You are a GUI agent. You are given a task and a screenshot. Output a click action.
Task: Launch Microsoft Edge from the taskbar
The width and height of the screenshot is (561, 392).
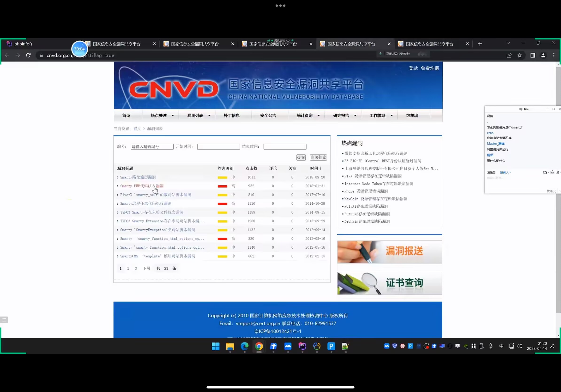(244, 346)
